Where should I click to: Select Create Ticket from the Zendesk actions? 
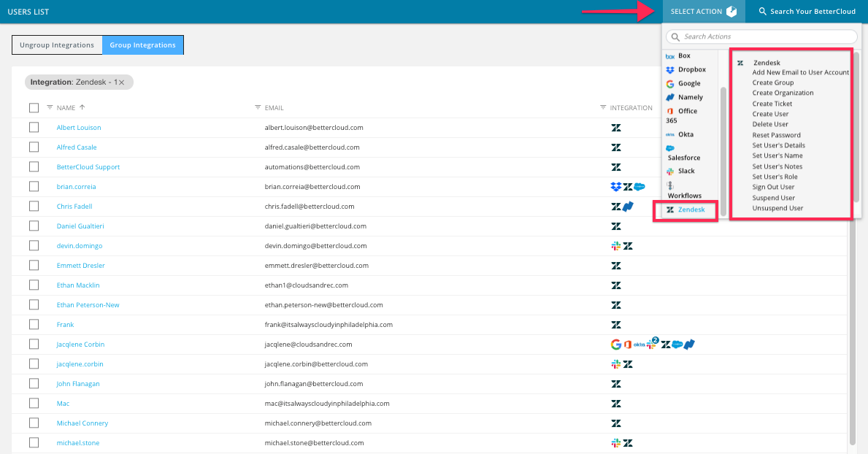773,103
